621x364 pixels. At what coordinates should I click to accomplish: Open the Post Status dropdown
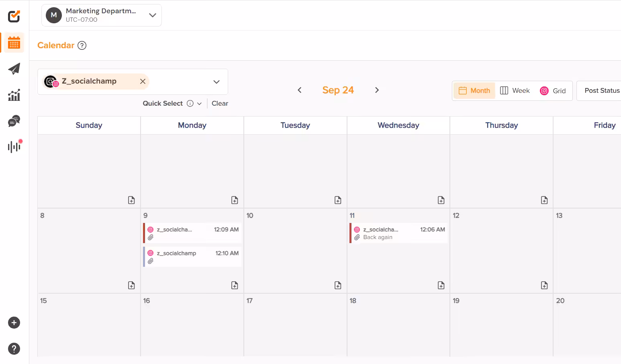coord(599,91)
